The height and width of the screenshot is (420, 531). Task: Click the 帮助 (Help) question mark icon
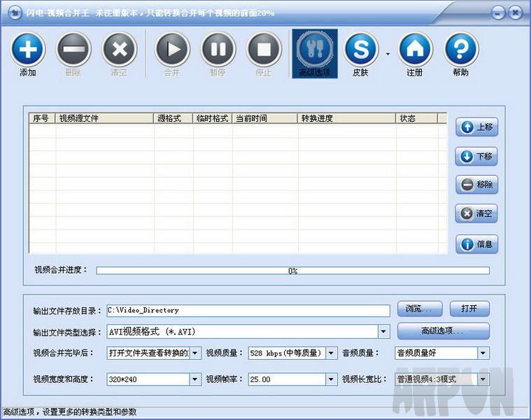tap(461, 49)
